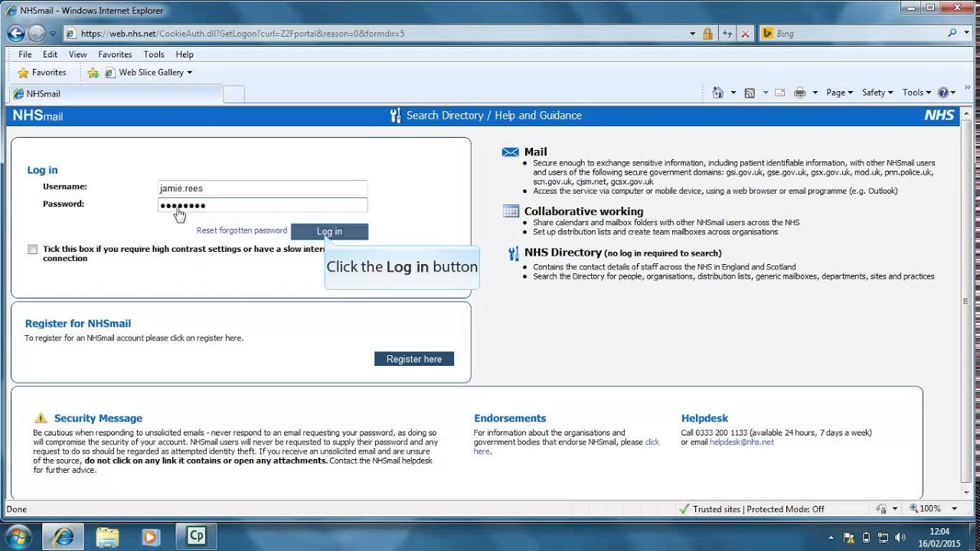Click the page vertical scrollbar

point(966,302)
